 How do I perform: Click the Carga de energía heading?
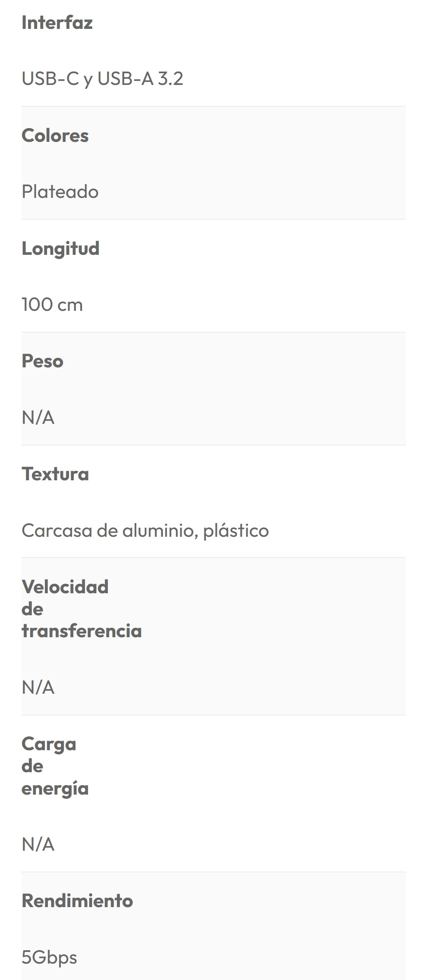pyautogui.click(x=49, y=744)
